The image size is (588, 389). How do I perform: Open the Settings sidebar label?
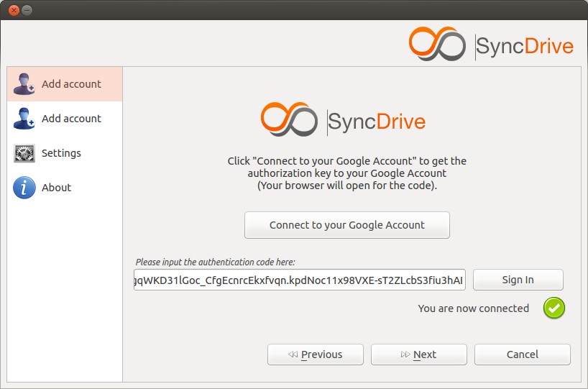[61, 153]
